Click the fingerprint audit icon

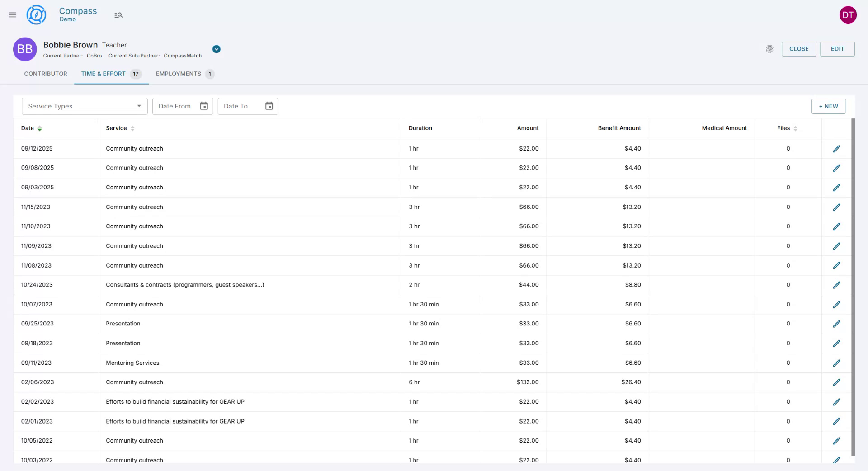coord(770,49)
